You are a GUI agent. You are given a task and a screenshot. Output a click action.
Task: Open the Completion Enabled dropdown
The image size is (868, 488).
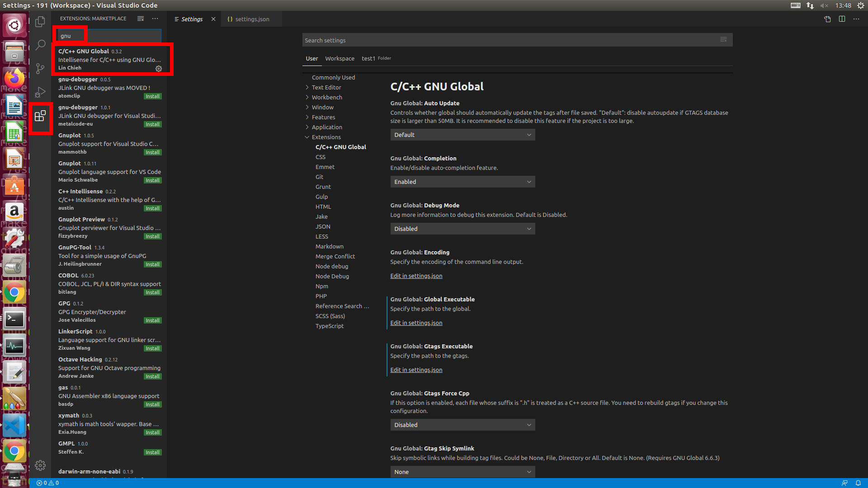(462, 182)
